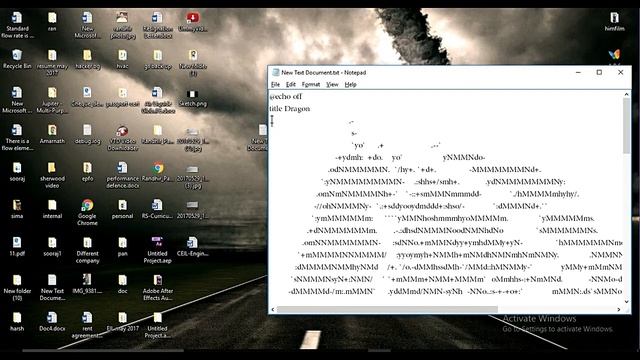Click the Notepad title bar text
This screenshot has height=360, width=640.
coord(324,72)
